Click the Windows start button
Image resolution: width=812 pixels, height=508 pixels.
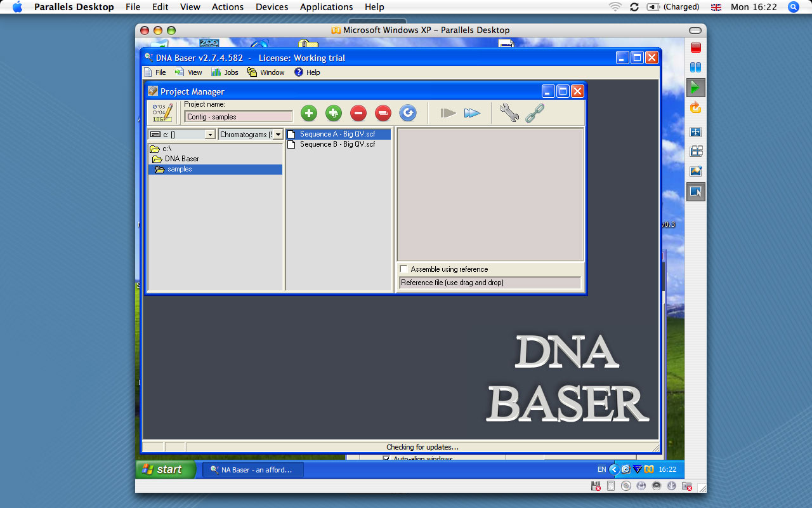tap(166, 469)
